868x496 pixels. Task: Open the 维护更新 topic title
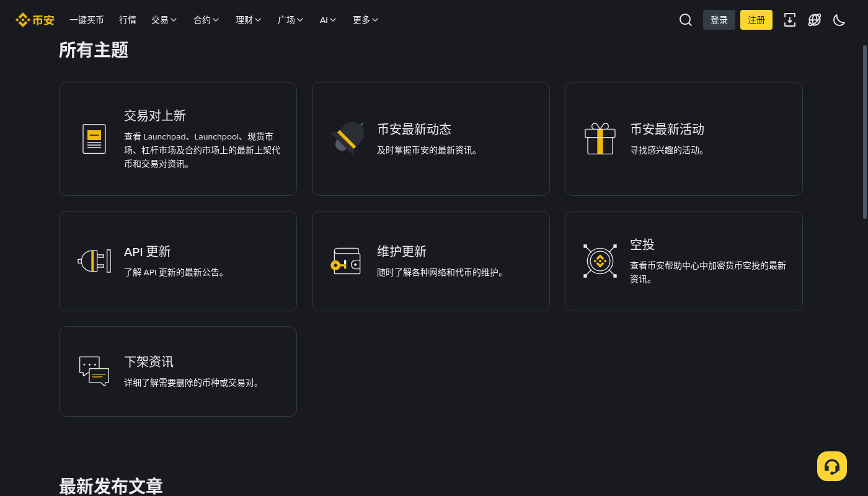tap(402, 251)
